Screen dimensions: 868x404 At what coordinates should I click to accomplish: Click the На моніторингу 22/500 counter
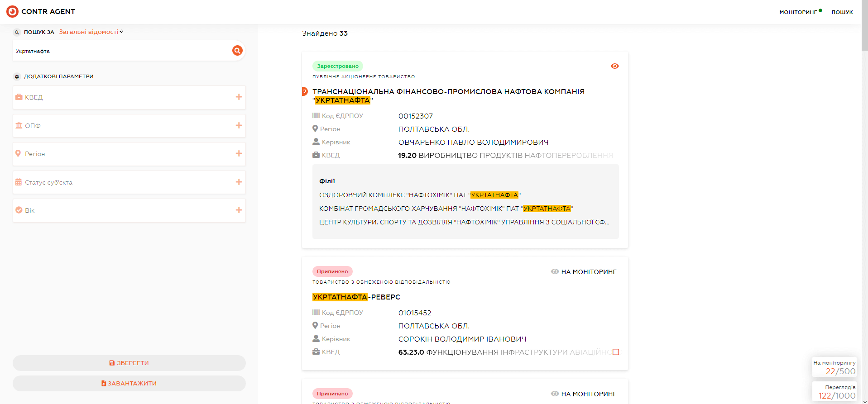click(834, 367)
